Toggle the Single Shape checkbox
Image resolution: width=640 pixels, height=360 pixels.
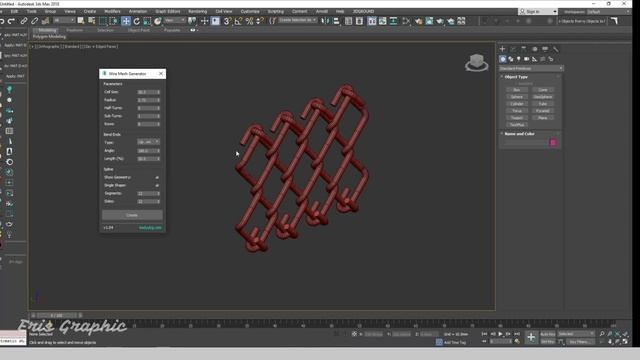[157, 185]
